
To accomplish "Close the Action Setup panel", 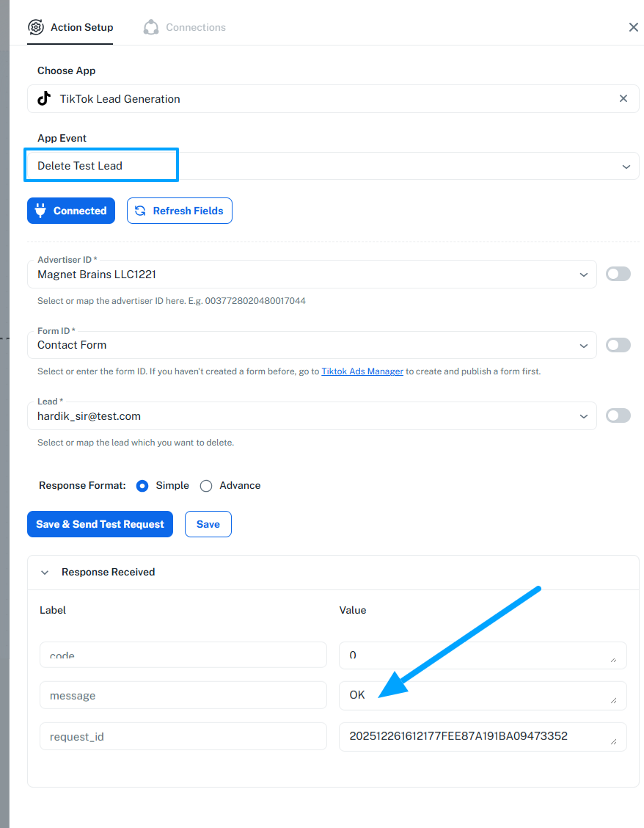I will pyautogui.click(x=634, y=27).
